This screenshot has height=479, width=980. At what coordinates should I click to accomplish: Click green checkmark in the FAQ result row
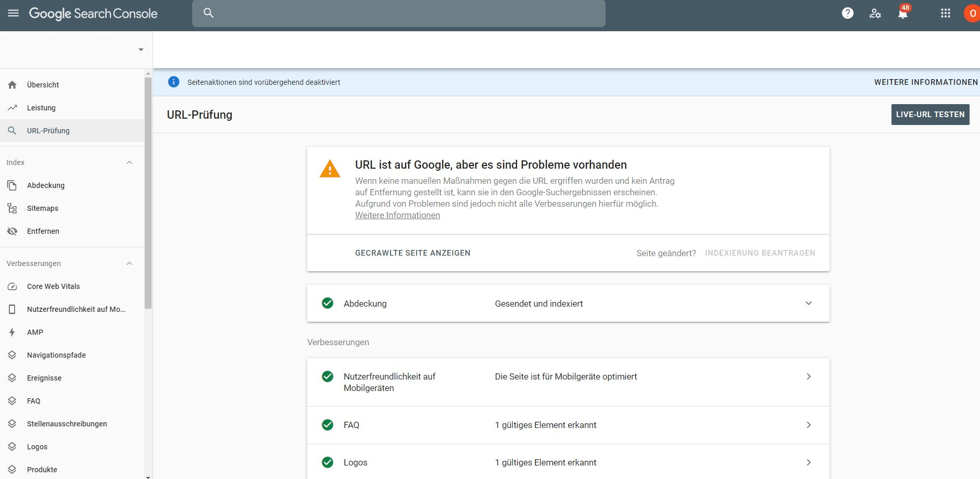click(328, 425)
